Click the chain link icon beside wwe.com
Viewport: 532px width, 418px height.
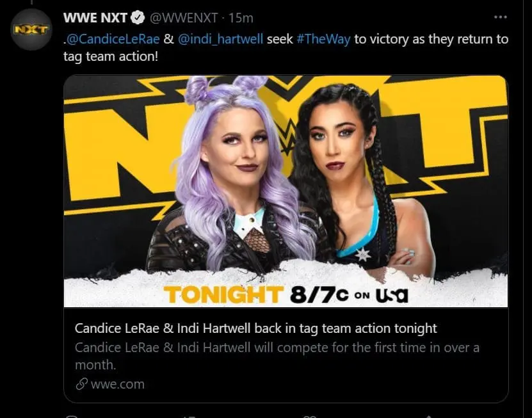point(81,384)
